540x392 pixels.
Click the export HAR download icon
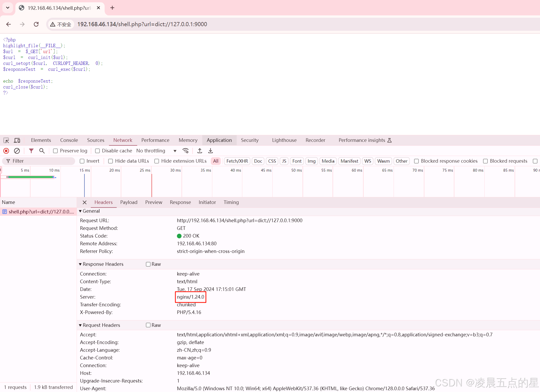[211, 151]
